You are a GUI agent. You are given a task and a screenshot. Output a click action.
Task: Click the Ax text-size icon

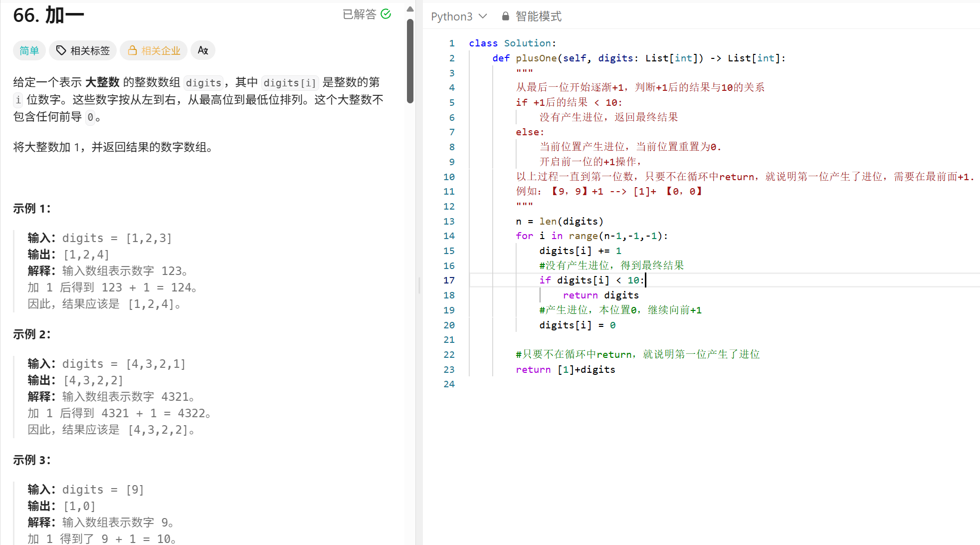(203, 50)
